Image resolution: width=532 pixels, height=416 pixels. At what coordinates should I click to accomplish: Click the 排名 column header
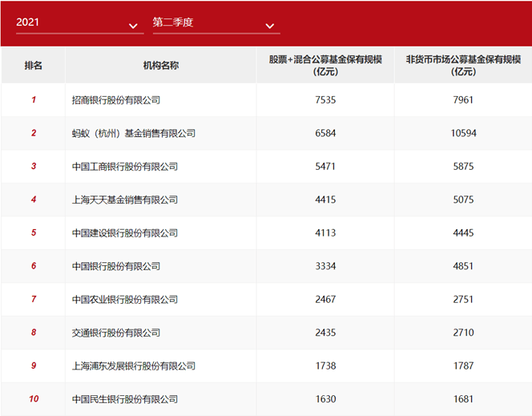tap(34, 66)
